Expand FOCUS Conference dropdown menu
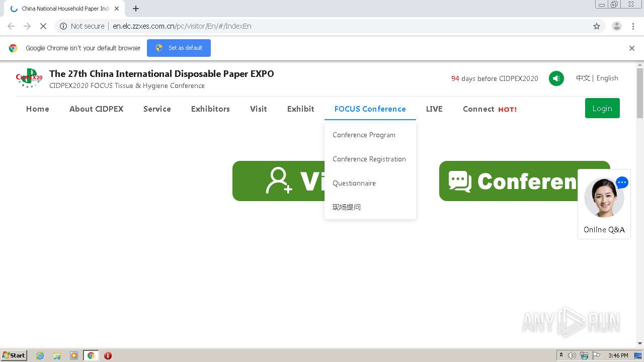The image size is (644, 362). point(370,109)
